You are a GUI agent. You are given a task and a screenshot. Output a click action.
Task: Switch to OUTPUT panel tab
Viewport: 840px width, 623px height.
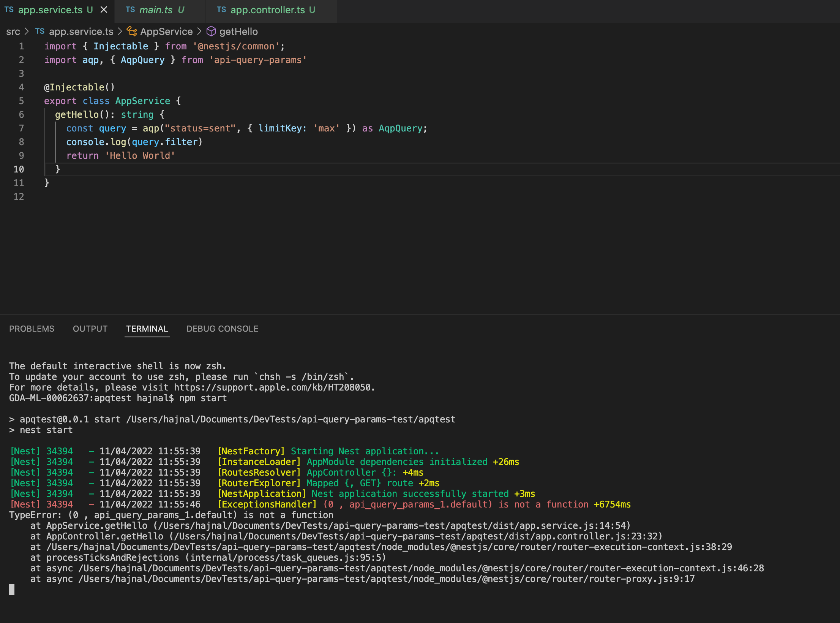[x=90, y=329]
